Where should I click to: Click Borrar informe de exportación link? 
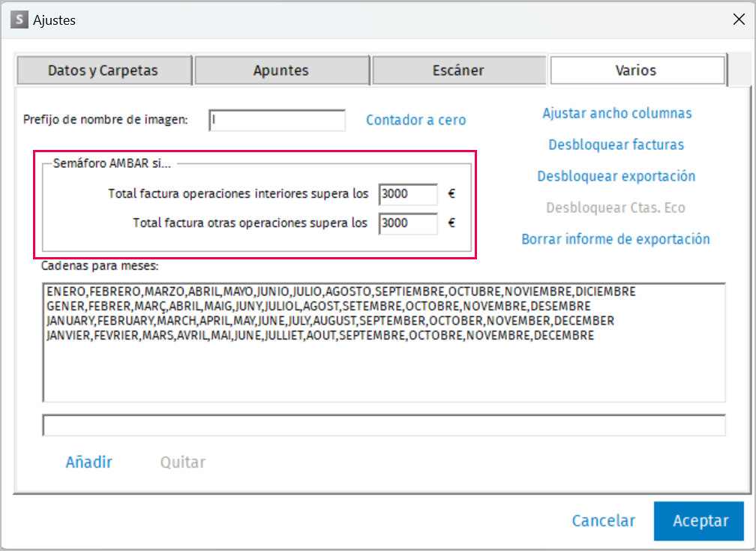point(615,239)
